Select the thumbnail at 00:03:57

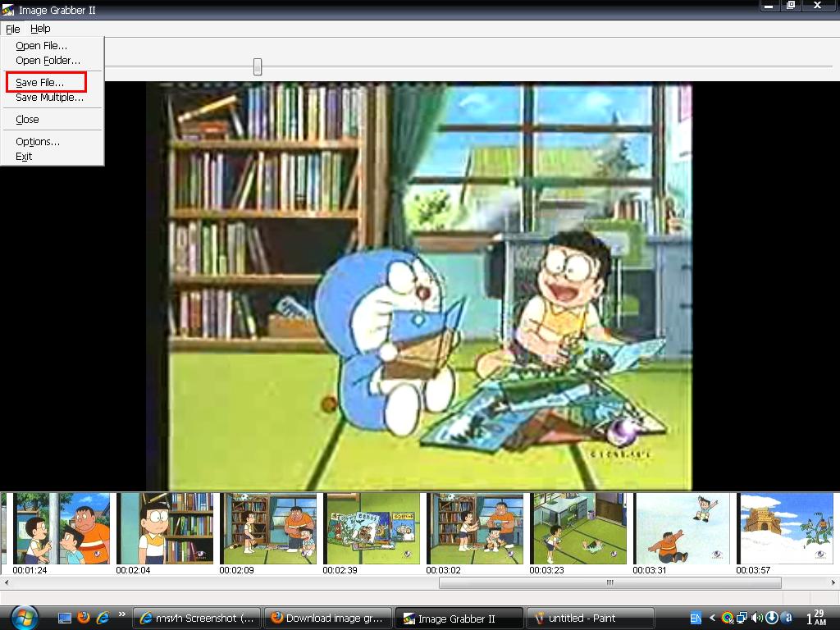click(785, 528)
